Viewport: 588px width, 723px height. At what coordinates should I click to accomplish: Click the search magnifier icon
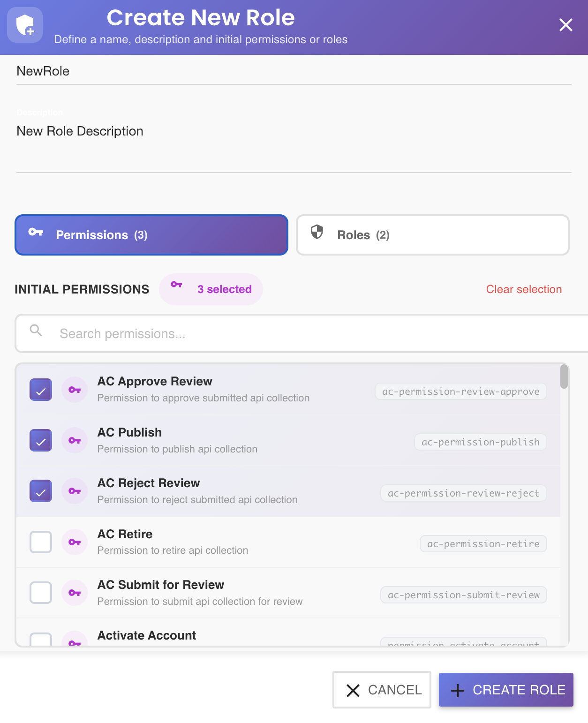click(36, 331)
